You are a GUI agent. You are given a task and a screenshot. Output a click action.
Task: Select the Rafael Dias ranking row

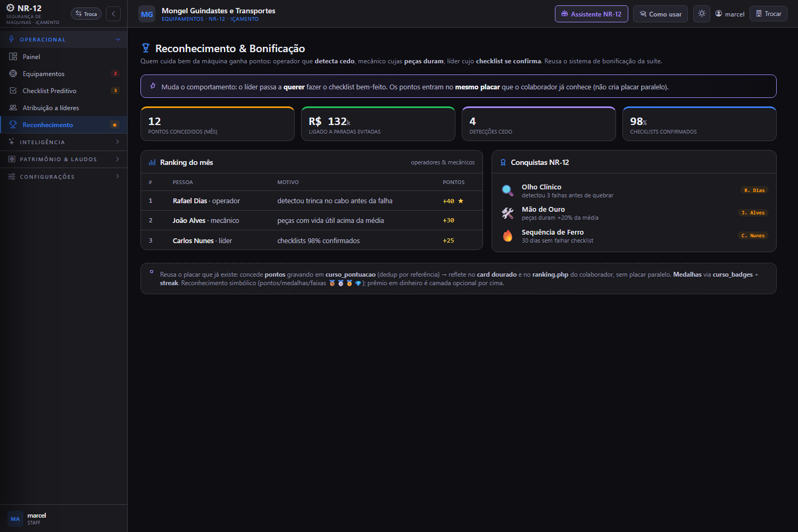[x=312, y=201]
